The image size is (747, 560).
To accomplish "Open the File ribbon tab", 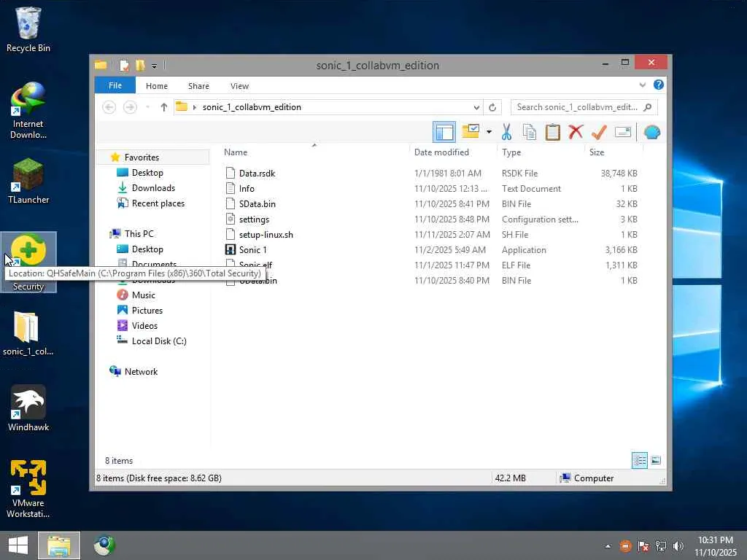I will click(x=115, y=86).
